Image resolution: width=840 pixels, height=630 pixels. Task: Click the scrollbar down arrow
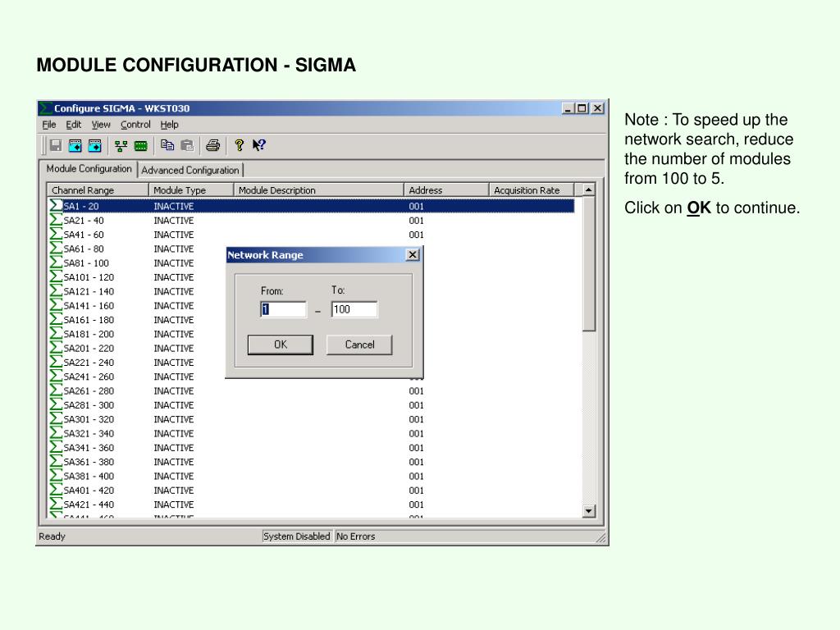pos(589,511)
